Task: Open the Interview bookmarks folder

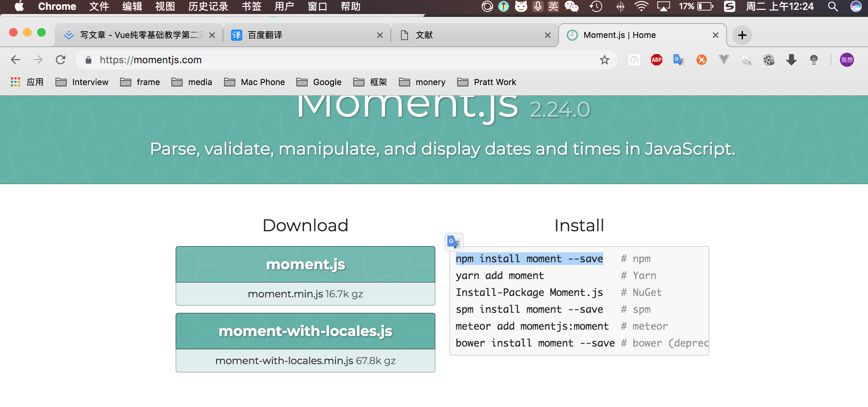Action: 82,82
